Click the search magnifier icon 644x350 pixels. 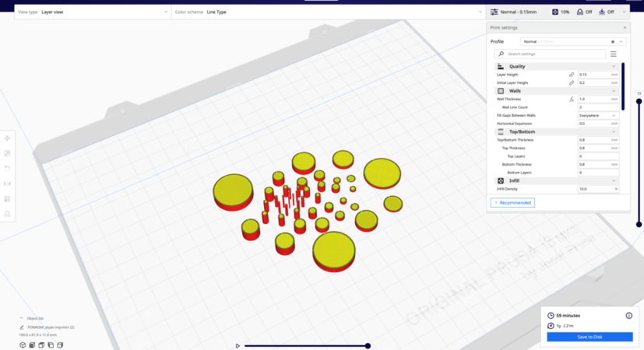(501, 54)
